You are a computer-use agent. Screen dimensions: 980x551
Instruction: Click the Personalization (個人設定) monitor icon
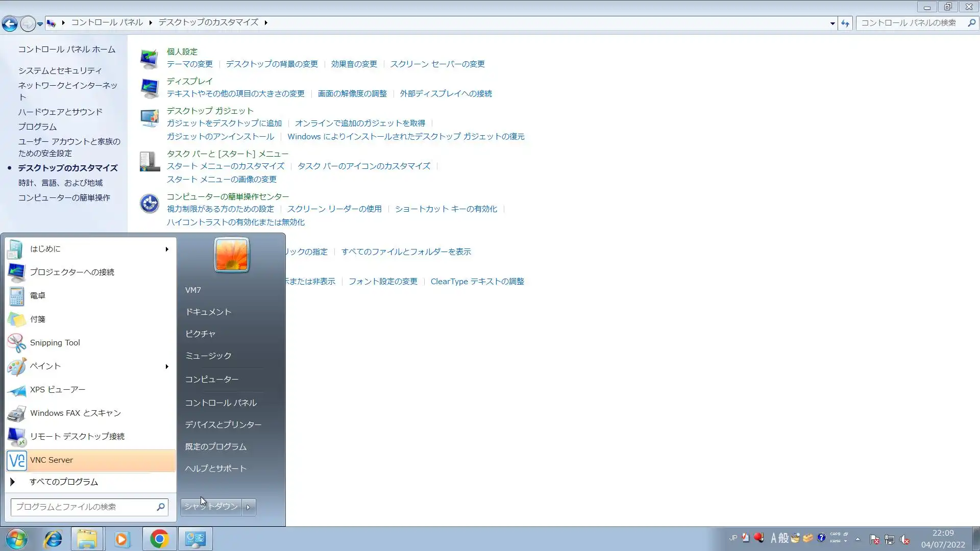(x=149, y=59)
